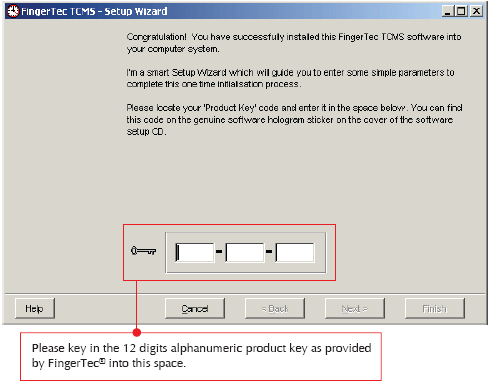Click the Finish button
Screen dimensions: 490x383
[435, 308]
